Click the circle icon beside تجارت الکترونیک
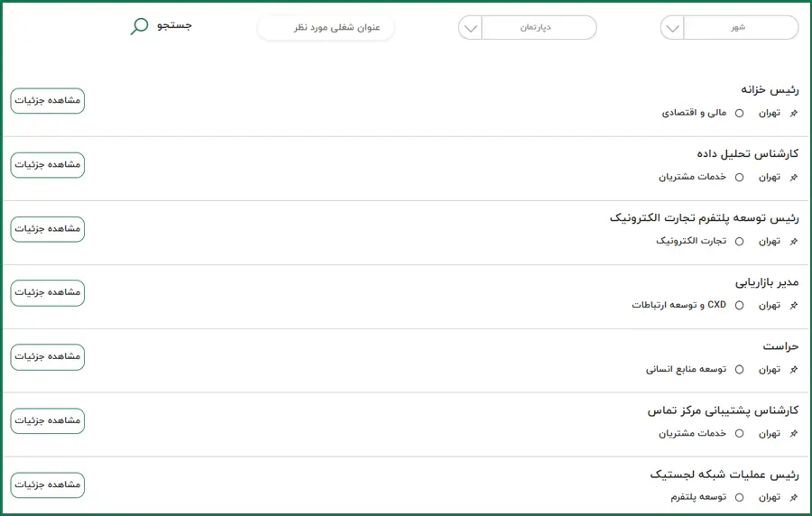The width and height of the screenshot is (812, 516). tap(740, 242)
